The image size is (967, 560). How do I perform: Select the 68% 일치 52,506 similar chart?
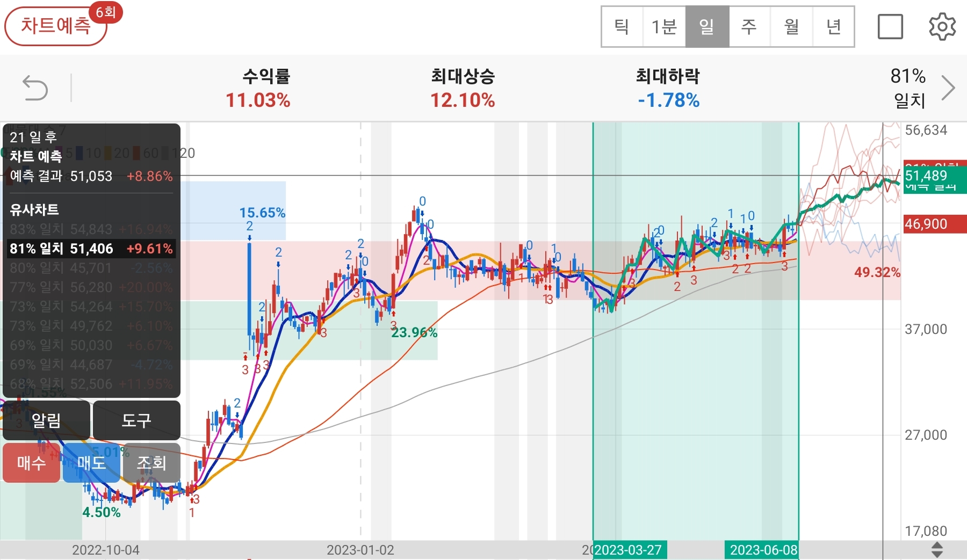click(91, 384)
